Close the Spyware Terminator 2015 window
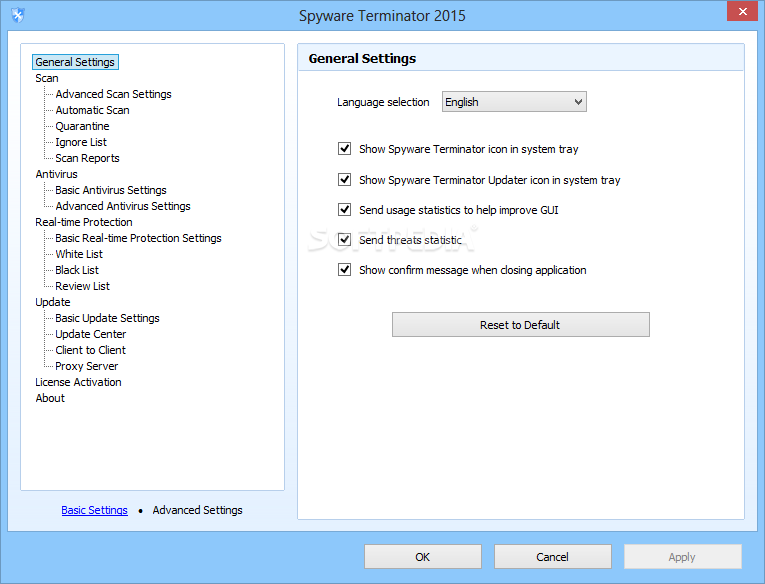This screenshot has height=584, width=765. tap(743, 11)
